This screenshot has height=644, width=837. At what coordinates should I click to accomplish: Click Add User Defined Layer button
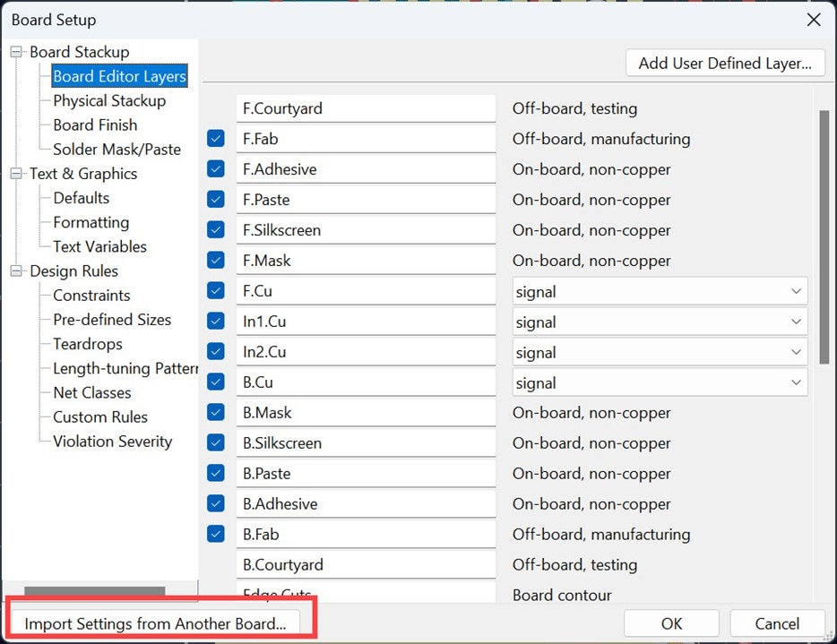click(x=725, y=64)
